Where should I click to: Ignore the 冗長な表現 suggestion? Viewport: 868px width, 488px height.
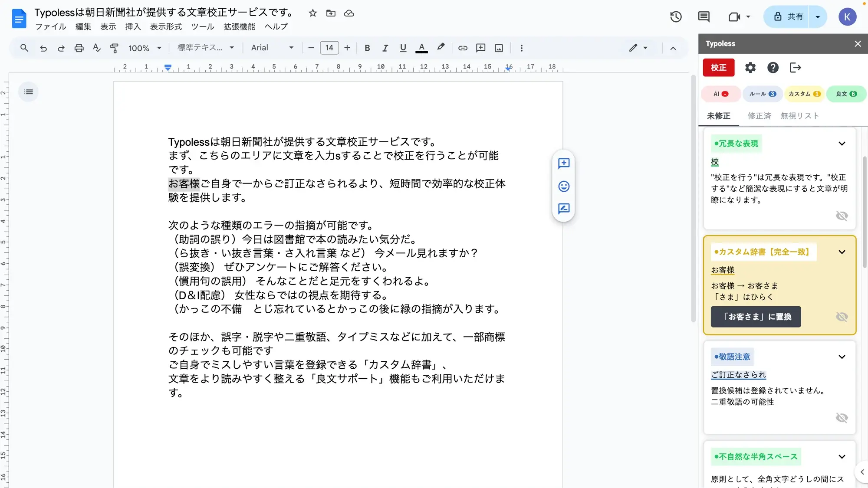tap(842, 216)
